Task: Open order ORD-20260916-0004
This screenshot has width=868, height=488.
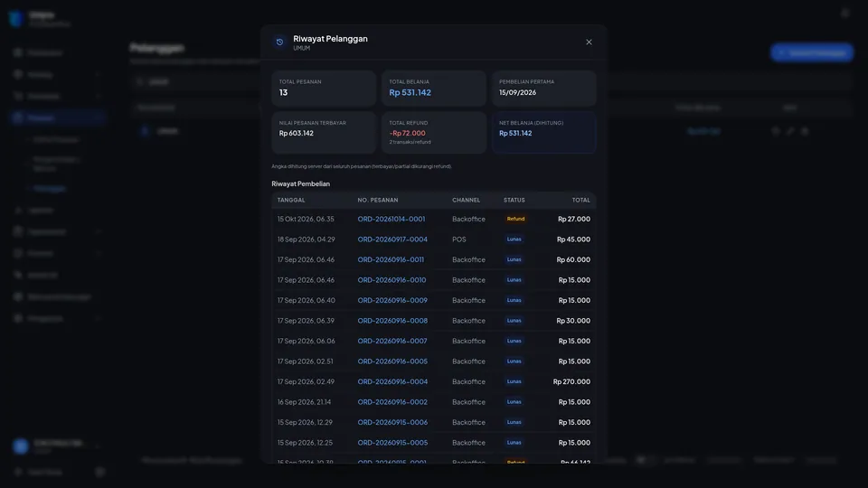Action: pyautogui.click(x=392, y=381)
